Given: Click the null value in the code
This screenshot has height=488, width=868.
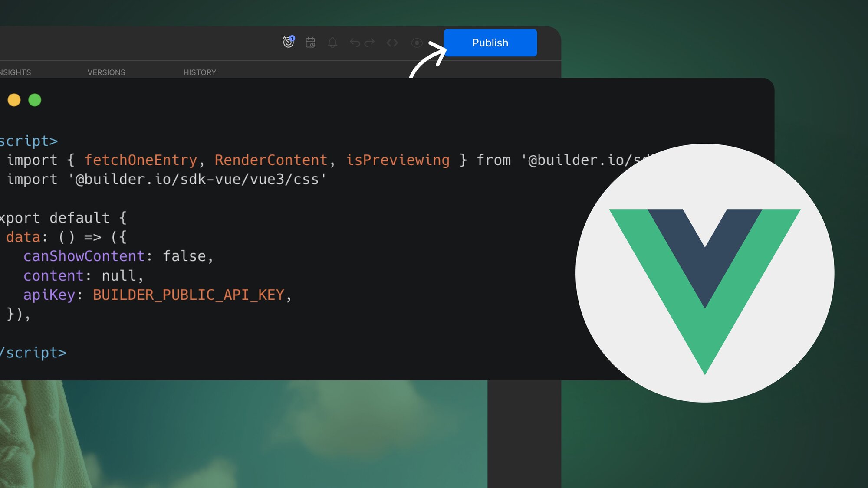Looking at the screenshot, I should [x=118, y=276].
